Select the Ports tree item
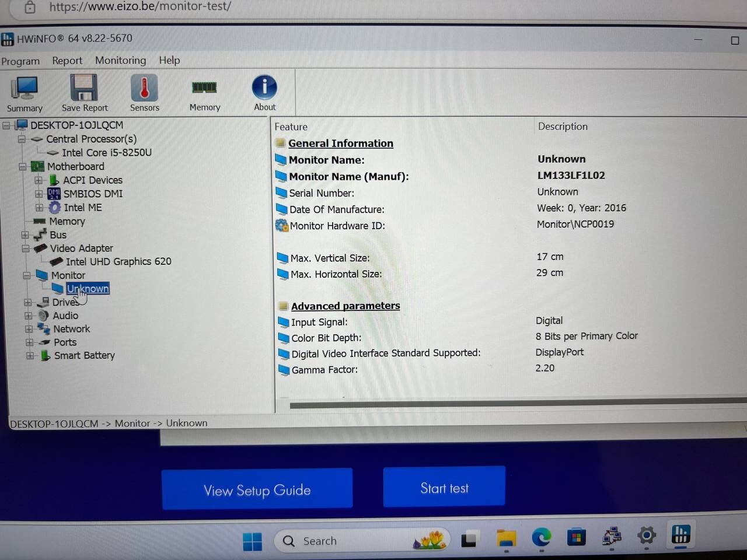747x560 pixels. click(65, 342)
